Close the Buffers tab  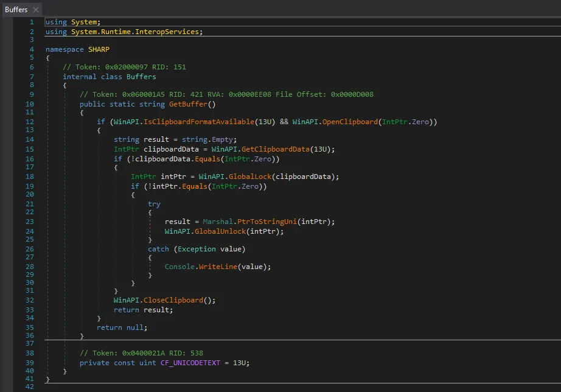click(36, 10)
